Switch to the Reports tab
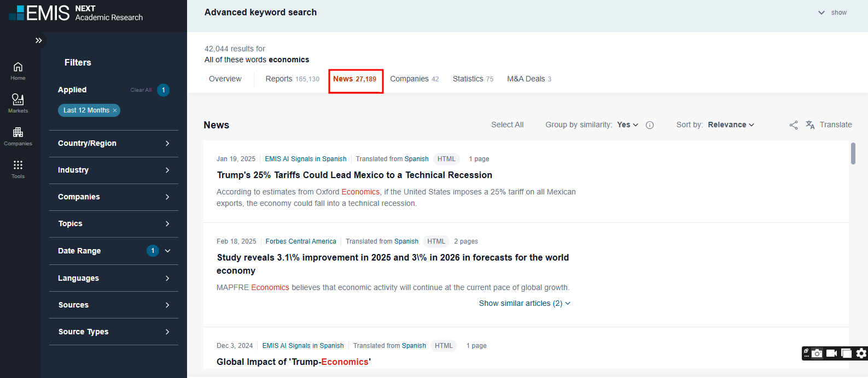868x378 pixels. 292,79
